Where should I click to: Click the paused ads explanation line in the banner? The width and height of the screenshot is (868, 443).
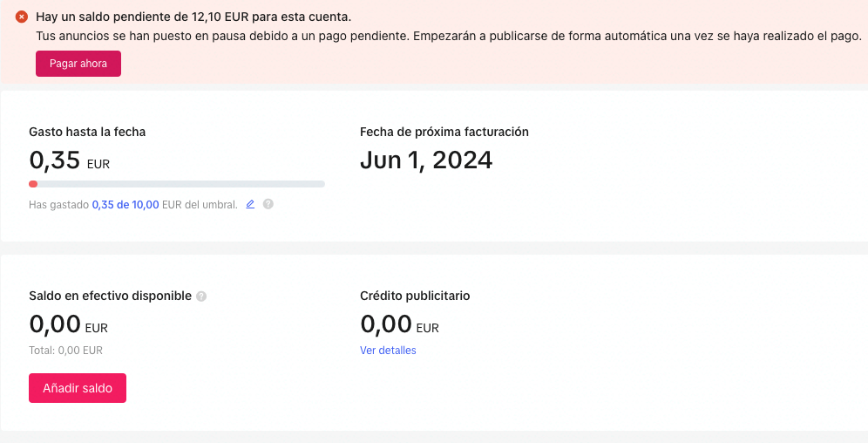pos(448,36)
